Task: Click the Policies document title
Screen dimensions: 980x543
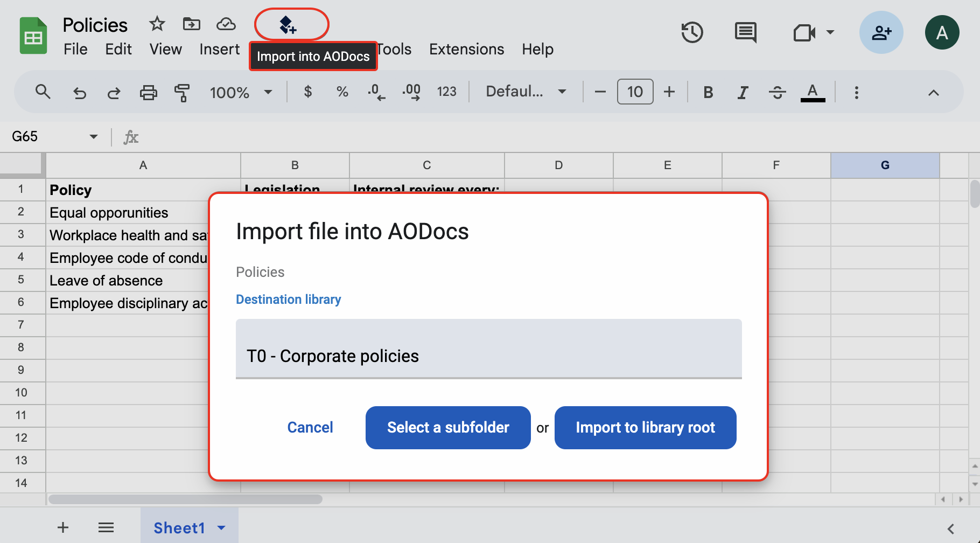Action: [95, 25]
